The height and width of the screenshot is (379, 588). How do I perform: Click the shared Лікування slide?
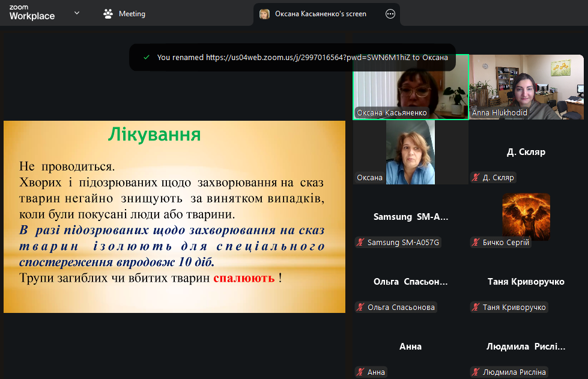[174, 216]
